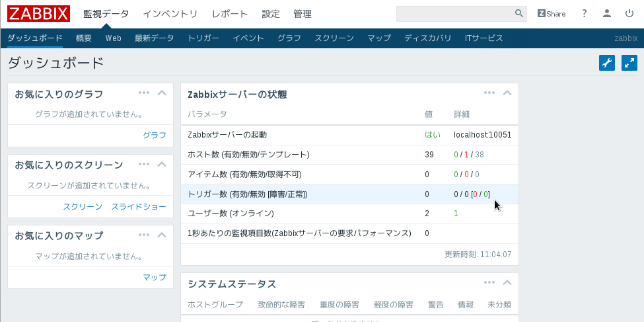The image size is (644, 322).
Task: Select the グラフ submenu tab
Action: [289, 38]
